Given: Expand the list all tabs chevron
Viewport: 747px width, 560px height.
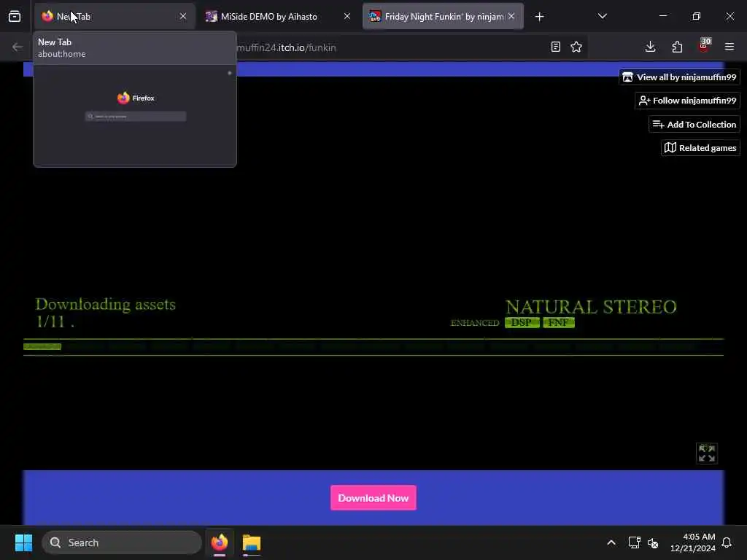Looking at the screenshot, I should click(x=602, y=16).
